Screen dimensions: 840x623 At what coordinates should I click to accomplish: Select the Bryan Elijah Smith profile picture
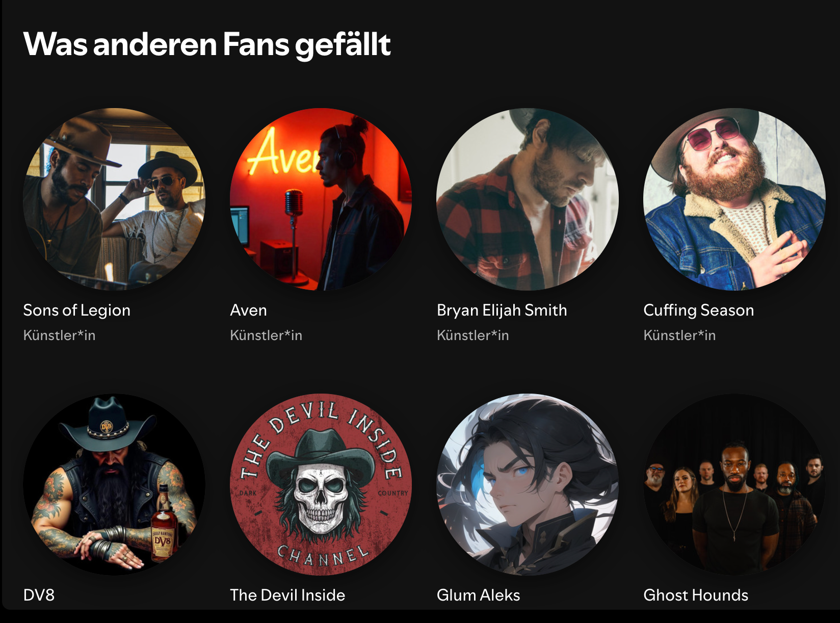528,199
